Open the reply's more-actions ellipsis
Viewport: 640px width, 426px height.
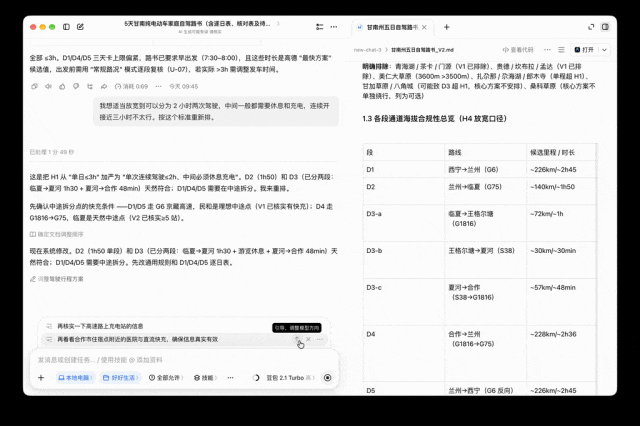point(158,87)
